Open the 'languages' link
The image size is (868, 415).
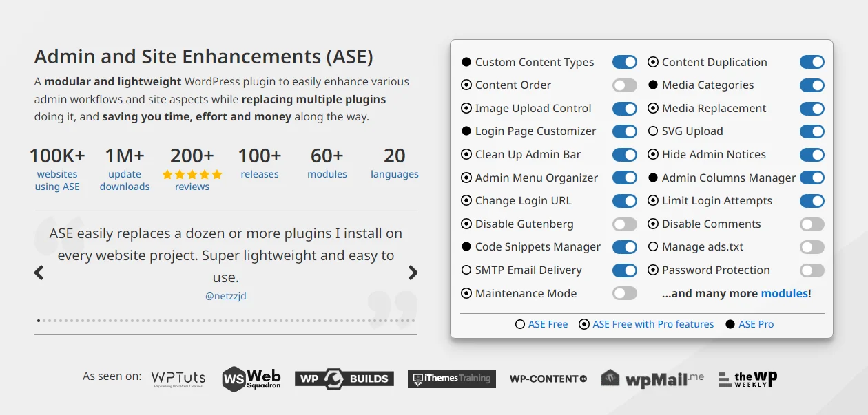(x=395, y=174)
